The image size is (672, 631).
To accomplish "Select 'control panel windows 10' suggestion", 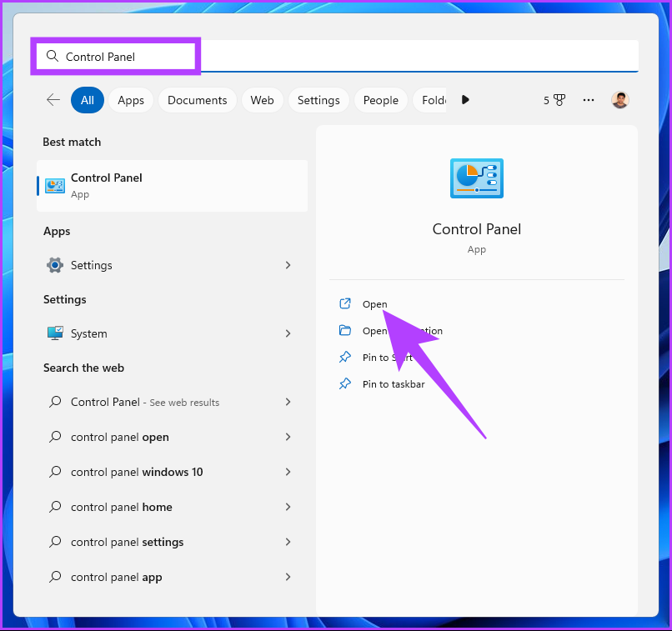I will pos(173,472).
